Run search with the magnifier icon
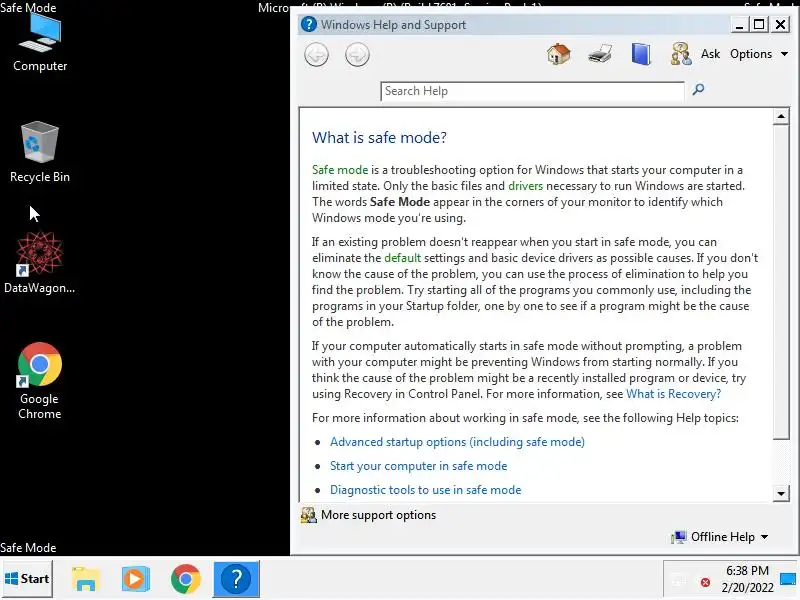This screenshot has height=600, width=800. [x=698, y=90]
